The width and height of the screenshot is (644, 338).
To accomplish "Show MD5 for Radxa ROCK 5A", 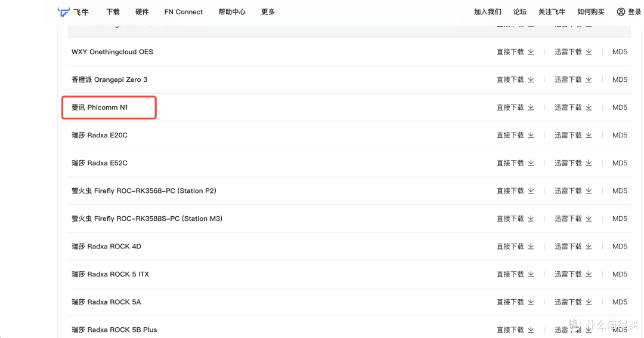I will pyautogui.click(x=620, y=302).
